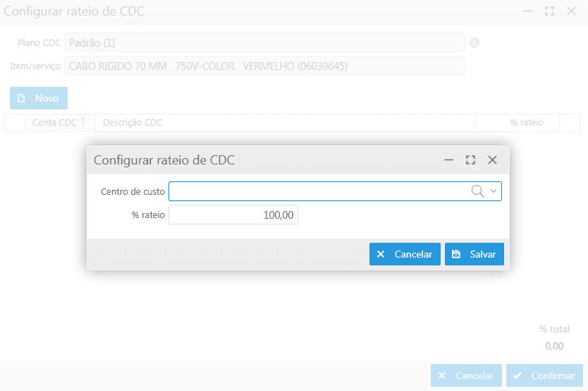The height and width of the screenshot is (391, 588).
Task: Maximize the outer window from top bar
Action: (549, 12)
